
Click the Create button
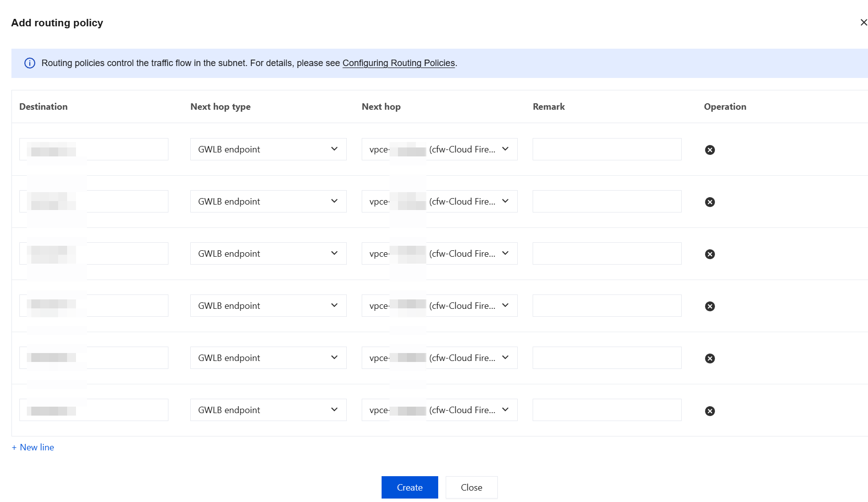coord(409,487)
